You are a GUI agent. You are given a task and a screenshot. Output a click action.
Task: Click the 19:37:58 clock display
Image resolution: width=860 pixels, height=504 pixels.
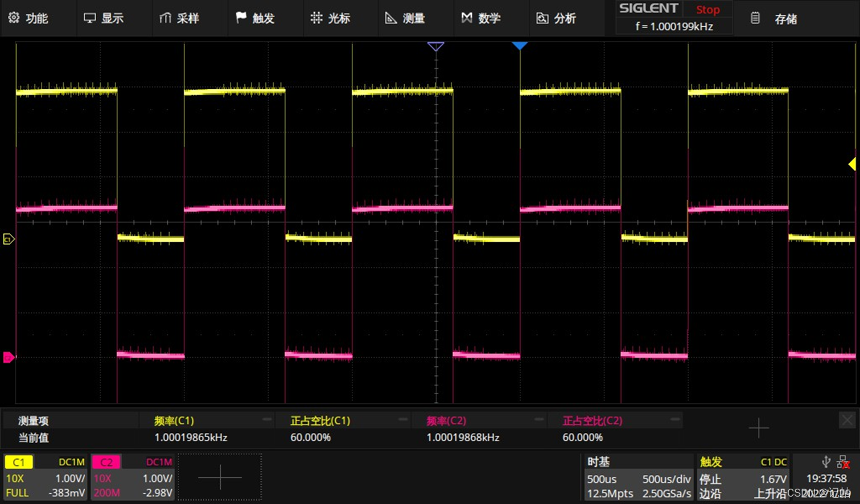click(826, 478)
